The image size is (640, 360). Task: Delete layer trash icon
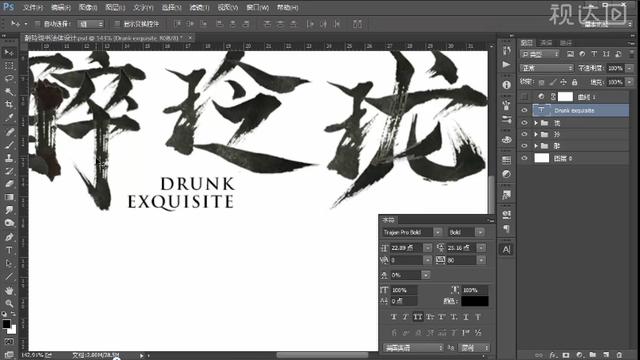(x=619, y=355)
